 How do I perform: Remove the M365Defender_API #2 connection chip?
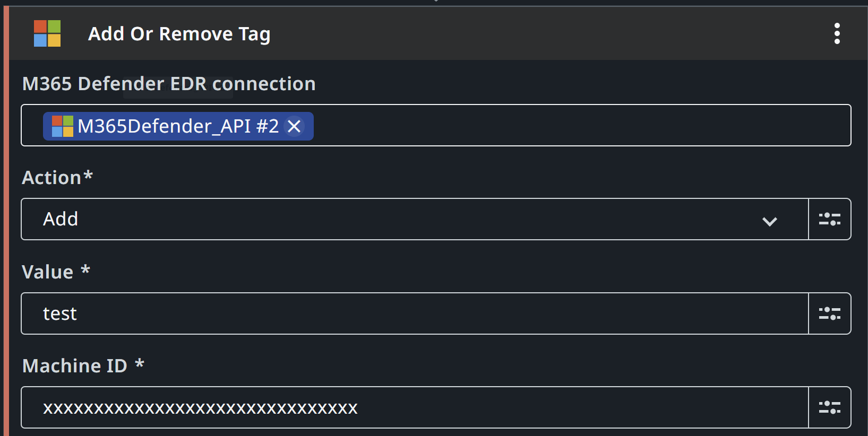pyautogui.click(x=294, y=126)
